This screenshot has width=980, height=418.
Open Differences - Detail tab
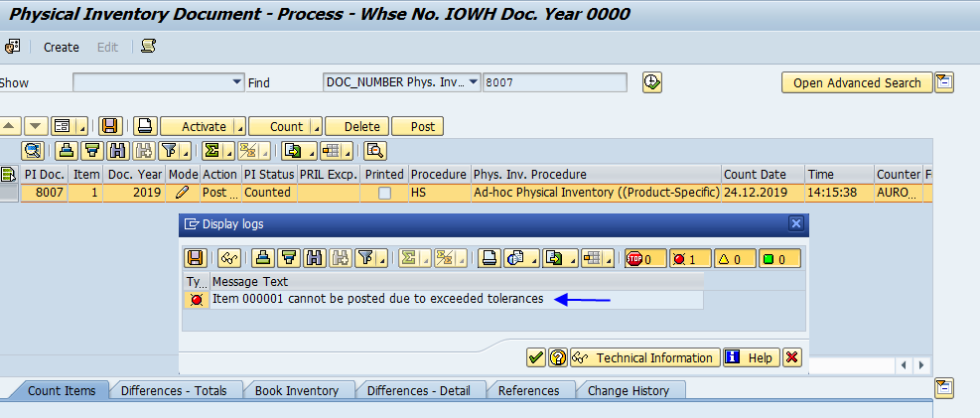(419, 390)
